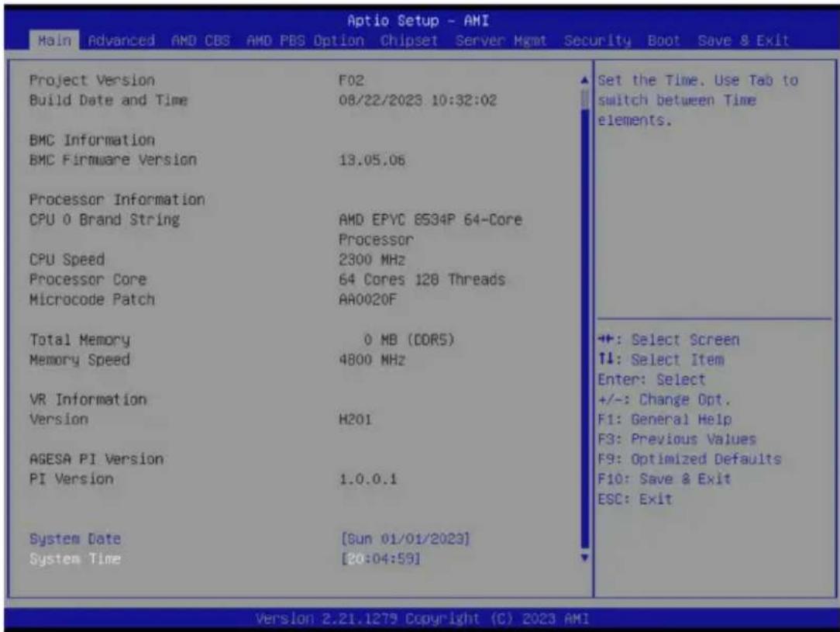Click F1: General Help hint
The height and width of the screenshot is (632, 840).
pyautogui.click(x=665, y=420)
